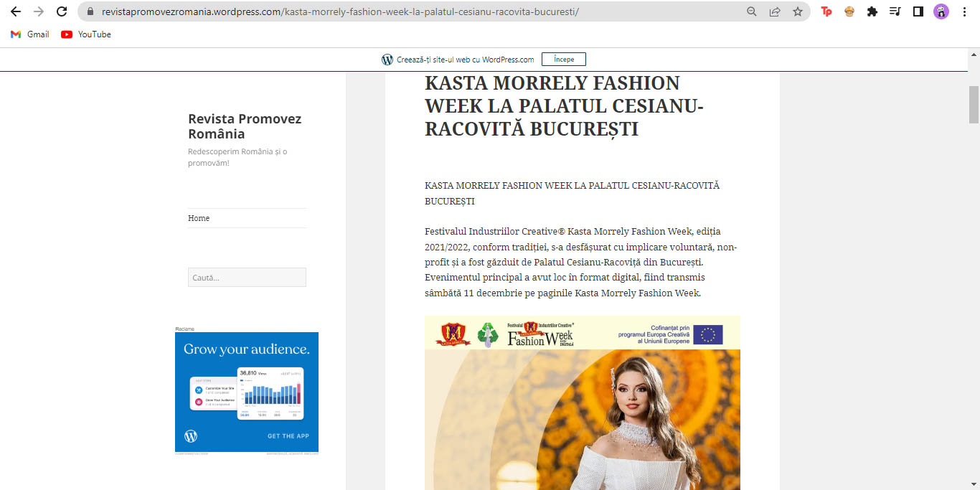Click the Reclame label above ad

pos(184,329)
